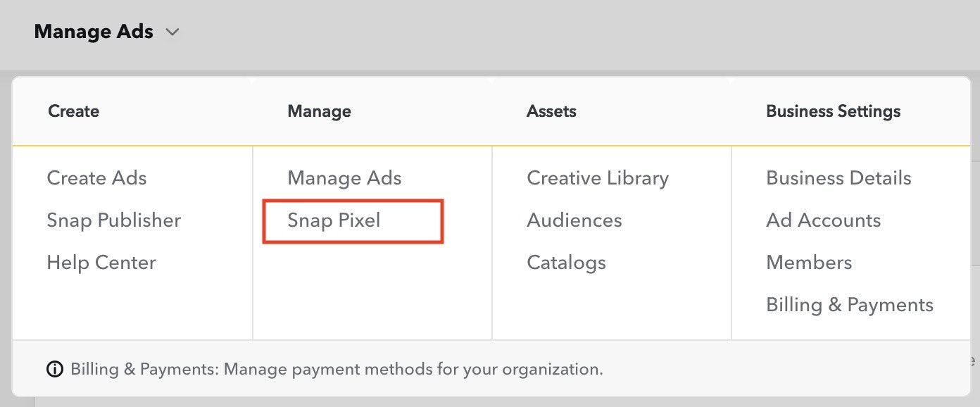The image size is (980, 407).
Task: Click the Manage Ads header title
Action: 94,32
